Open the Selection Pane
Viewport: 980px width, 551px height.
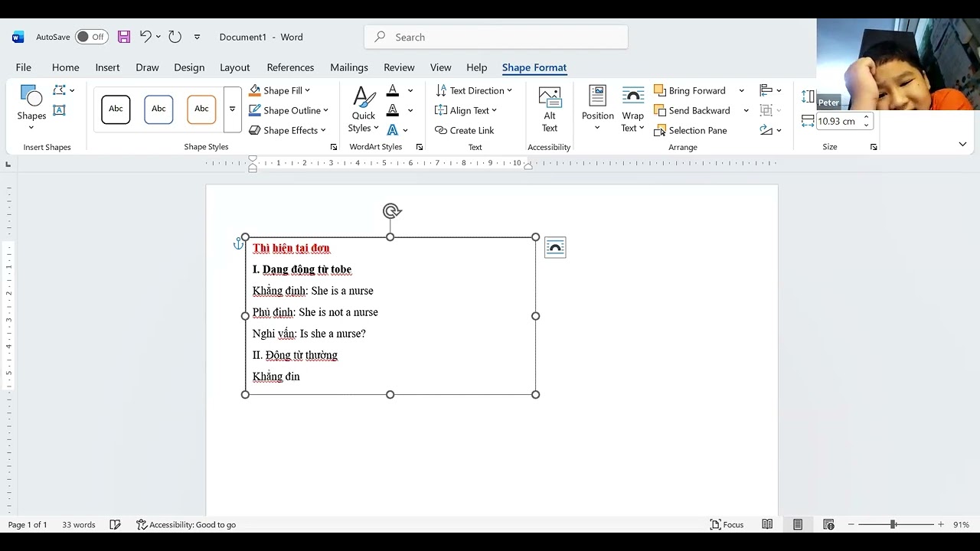(691, 130)
